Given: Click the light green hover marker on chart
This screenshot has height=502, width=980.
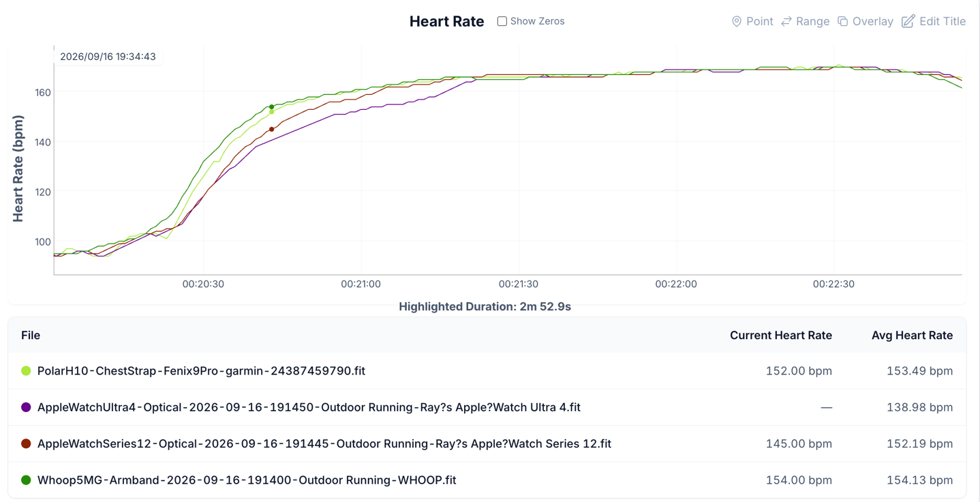Looking at the screenshot, I should click(272, 113).
